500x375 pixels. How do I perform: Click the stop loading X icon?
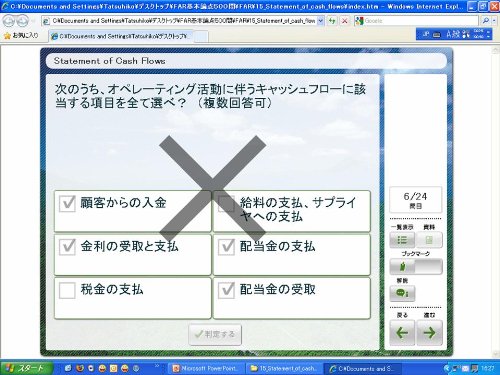(x=345, y=21)
